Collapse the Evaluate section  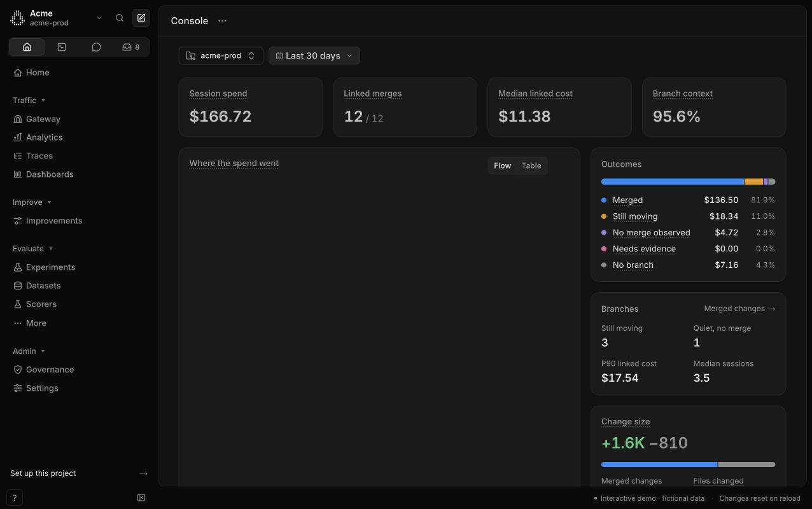[33, 249]
